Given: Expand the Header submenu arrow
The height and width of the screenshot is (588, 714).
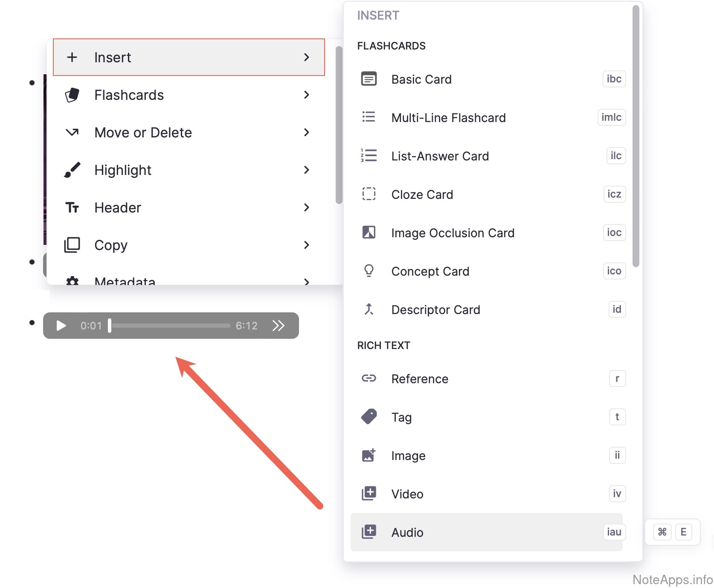Looking at the screenshot, I should (x=306, y=207).
